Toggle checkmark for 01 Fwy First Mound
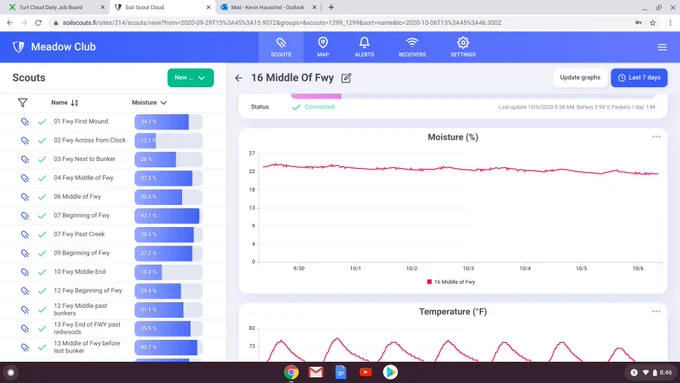Screen dimensions: 680x383 [42, 122]
